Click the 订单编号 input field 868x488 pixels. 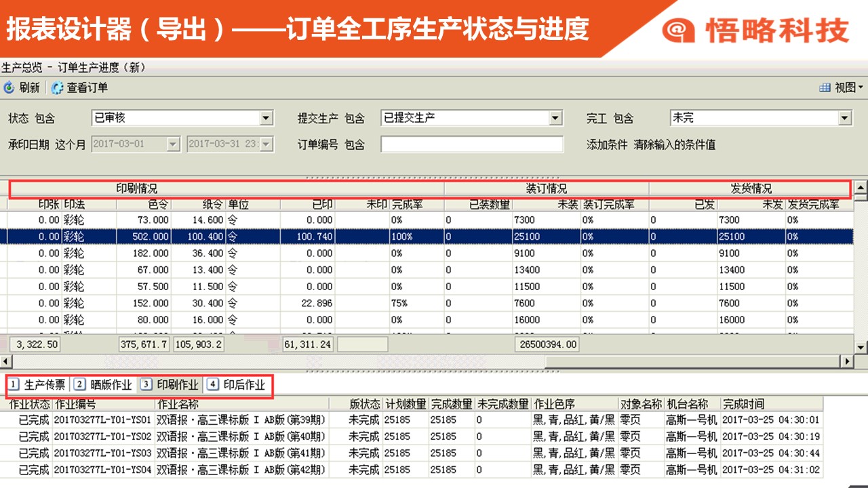(x=471, y=144)
